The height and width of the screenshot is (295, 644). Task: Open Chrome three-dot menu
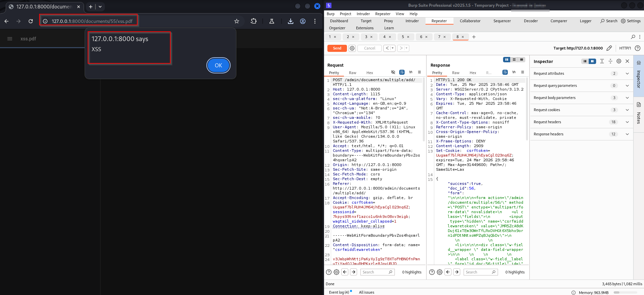[x=315, y=21]
